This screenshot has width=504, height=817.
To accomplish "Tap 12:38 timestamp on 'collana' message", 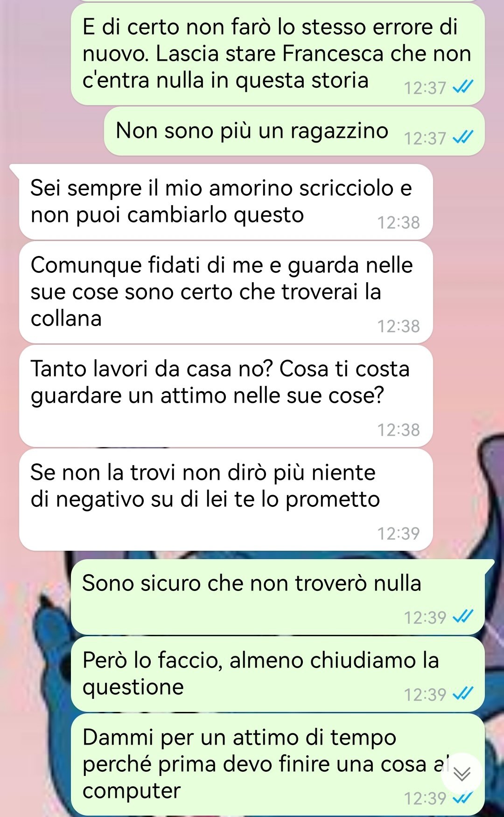I will tap(399, 326).
